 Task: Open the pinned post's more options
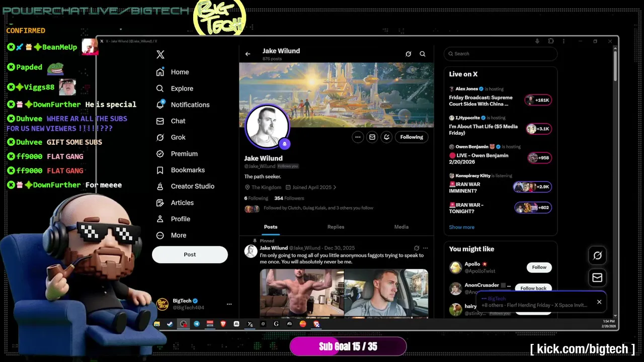click(x=426, y=248)
